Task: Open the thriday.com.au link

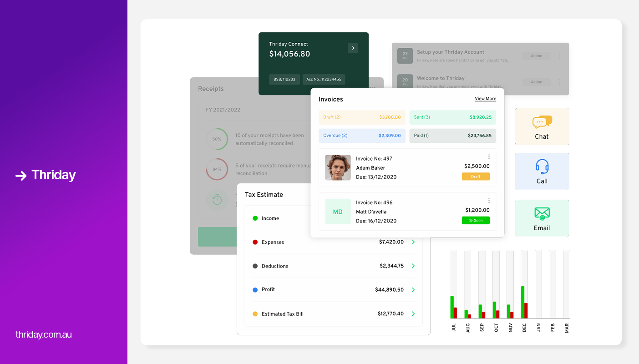Action: pyautogui.click(x=44, y=335)
